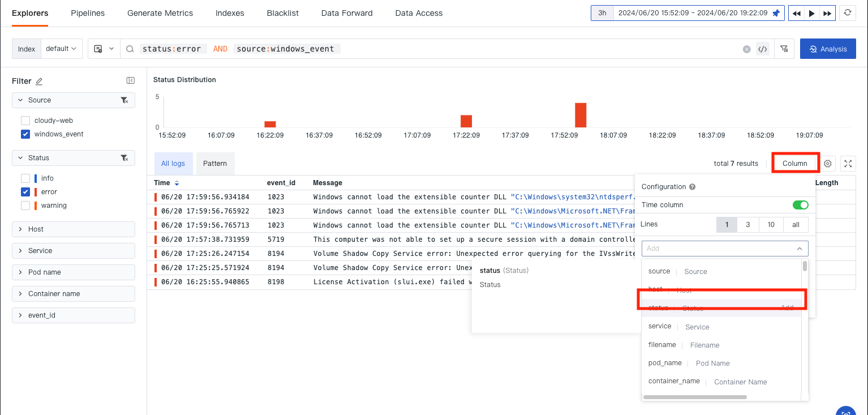Screen dimensions: 868x415
Task: Clear the search query with the x icon
Action: coord(747,49)
